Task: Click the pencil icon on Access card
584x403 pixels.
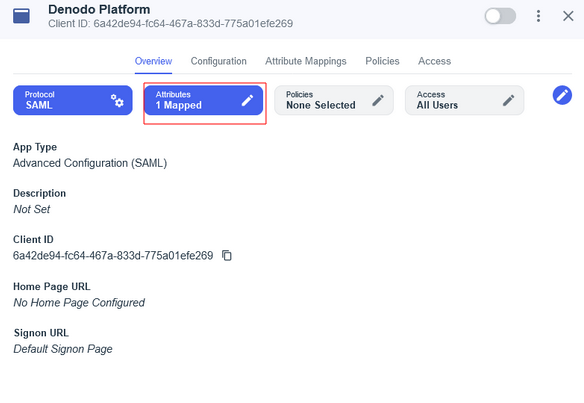Action: tap(508, 100)
